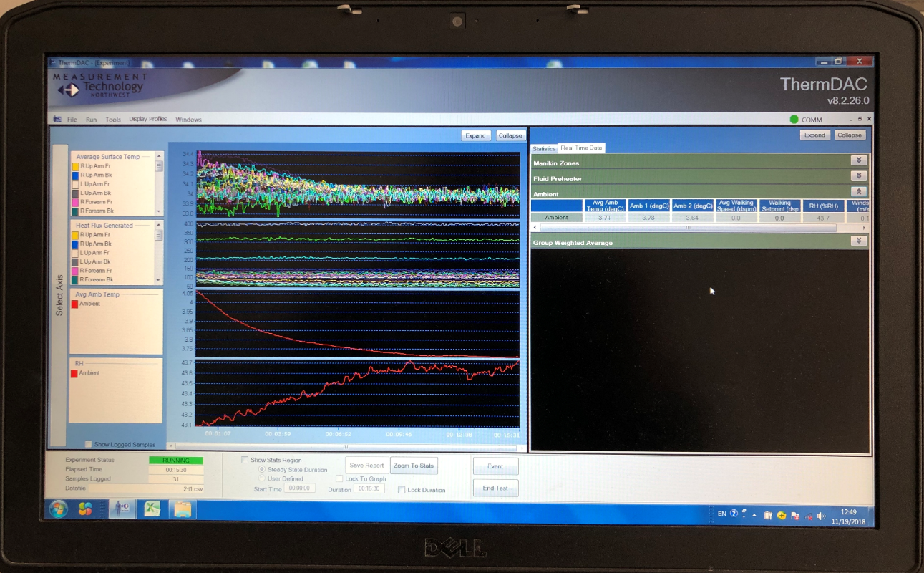924x573 pixels.
Task: Click Expand button in data panel
Action: coord(814,135)
